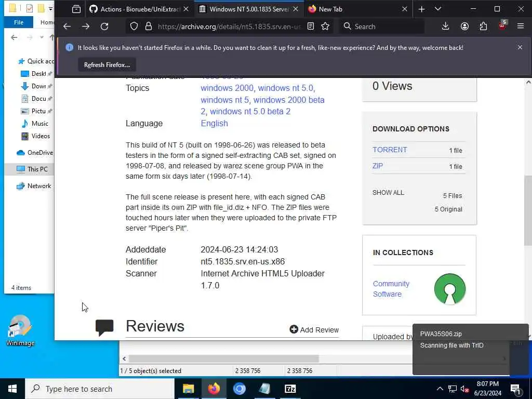Screen dimensions: 532x399
Task: List all tabs with the dropdown arrow
Action: pyautogui.click(x=438, y=9)
